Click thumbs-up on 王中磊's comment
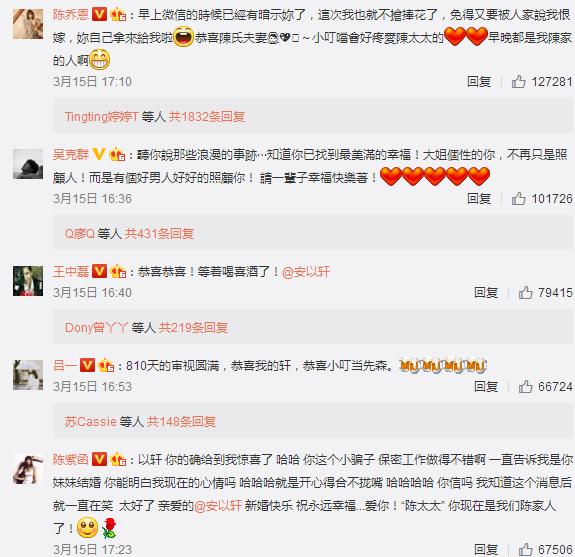This screenshot has width=575, height=557. 525,293
